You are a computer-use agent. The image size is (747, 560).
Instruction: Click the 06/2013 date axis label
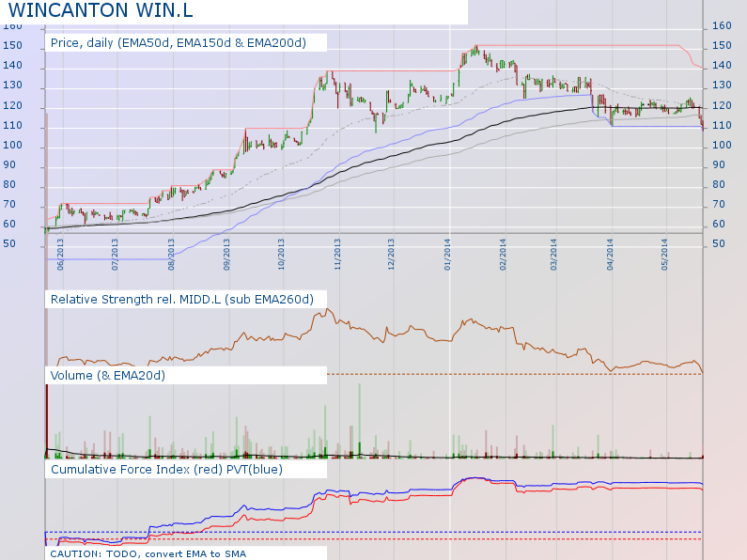tap(60, 255)
